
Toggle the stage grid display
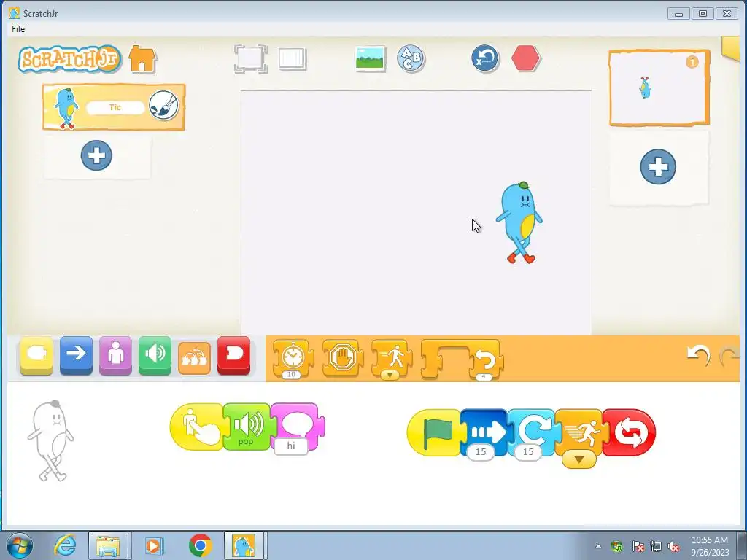pos(292,58)
